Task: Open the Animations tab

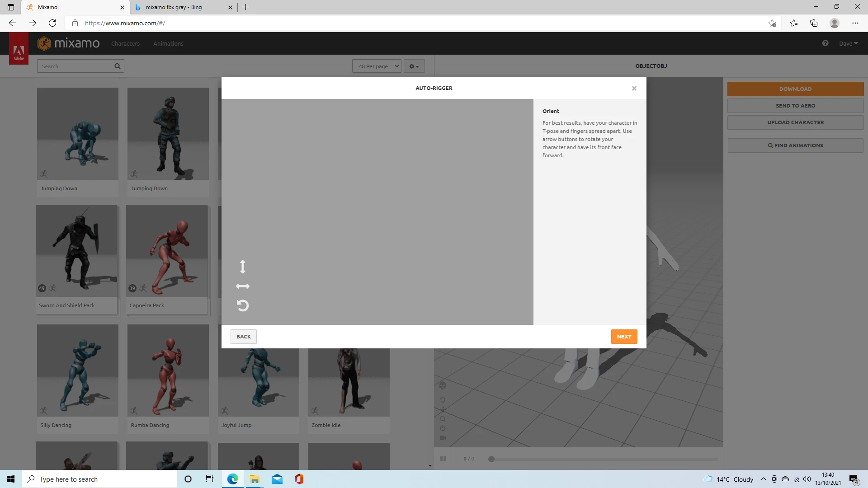Action: click(168, 44)
